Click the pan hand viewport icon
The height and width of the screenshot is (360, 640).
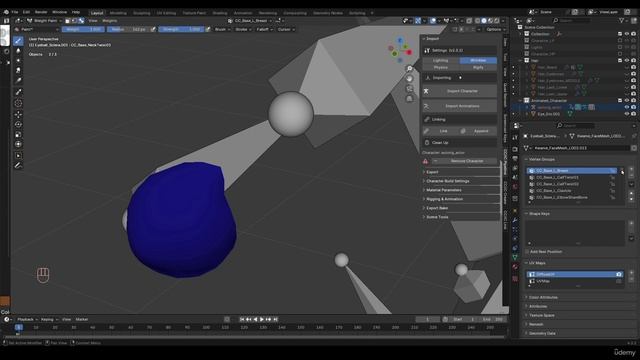pyautogui.click(x=409, y=78)
